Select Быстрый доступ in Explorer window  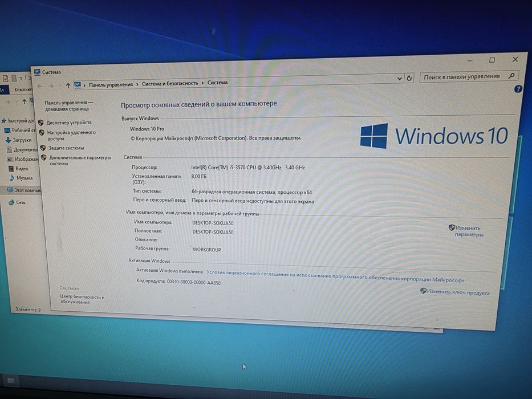pos(18,120)
